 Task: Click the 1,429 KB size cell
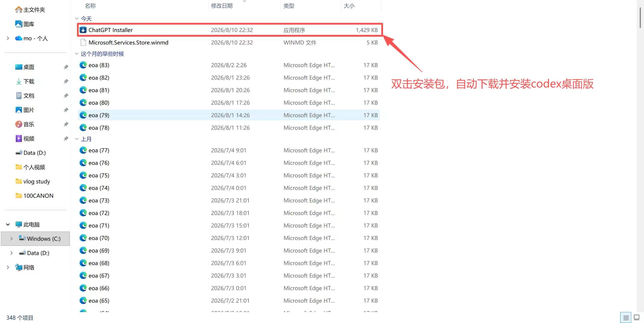pos(367,30)
